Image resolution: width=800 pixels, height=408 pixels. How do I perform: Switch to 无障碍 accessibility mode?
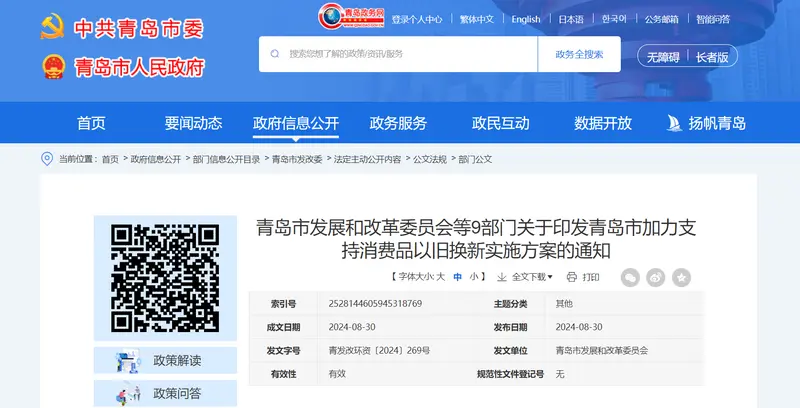point(663,57)
